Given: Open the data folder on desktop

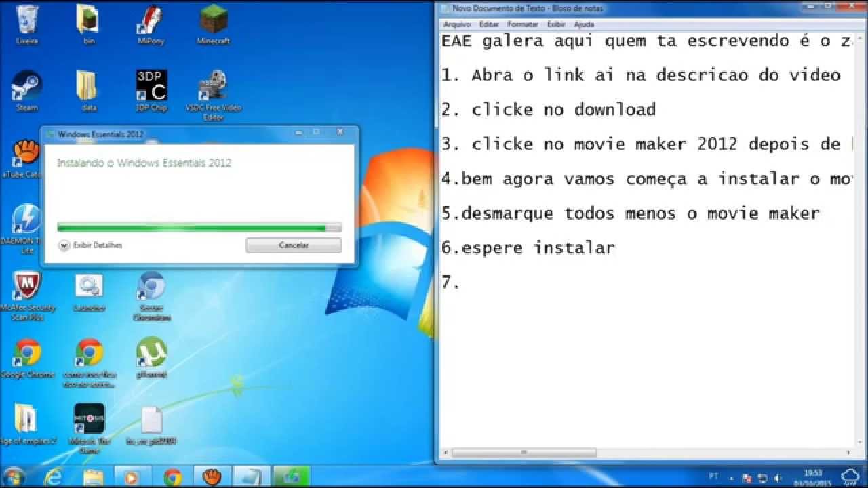Looking at the screenshot, I should tap(89, 91).
